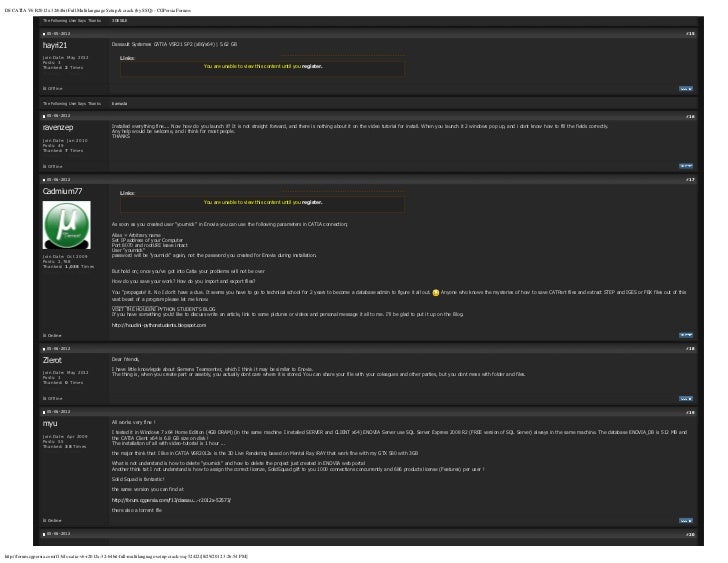Open the houdini-pythonstudents blogspot link
Image resolution: width=728 pixels, height=563 pixels.
[159, 325]
